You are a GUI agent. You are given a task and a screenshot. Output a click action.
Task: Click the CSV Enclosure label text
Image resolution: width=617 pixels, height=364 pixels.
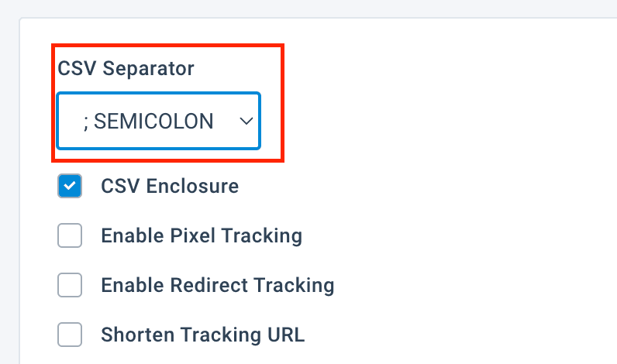coord(170,186)
